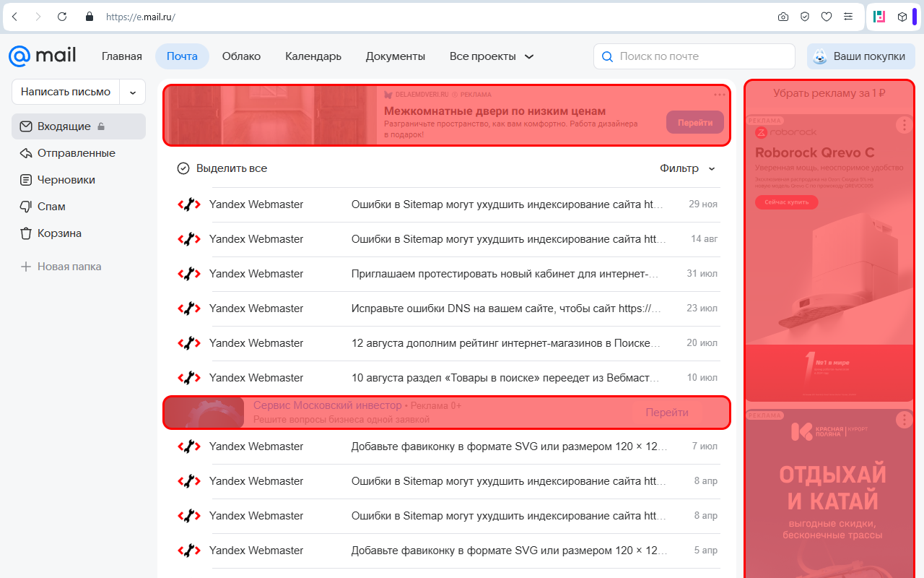Open the Спам folder
The height and width of the screenshot is (578, 924).
79,207
